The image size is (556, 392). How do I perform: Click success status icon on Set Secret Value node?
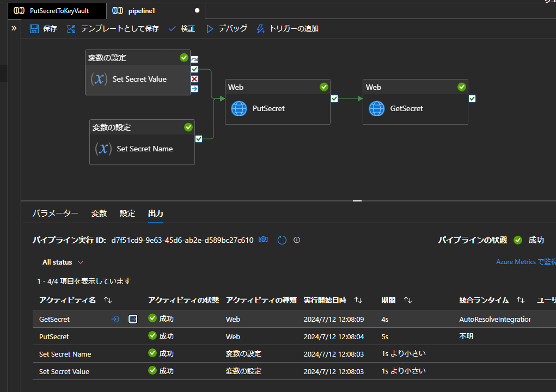pos(184,57)
